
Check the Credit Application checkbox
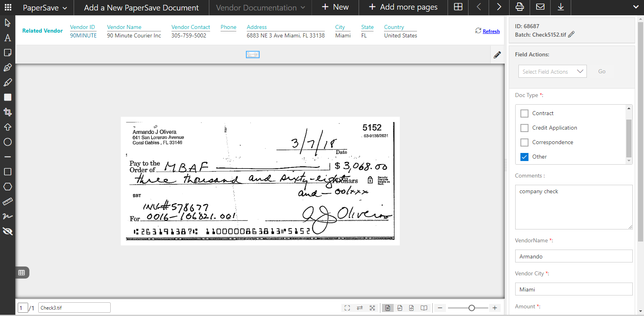(x=524, y=128)
